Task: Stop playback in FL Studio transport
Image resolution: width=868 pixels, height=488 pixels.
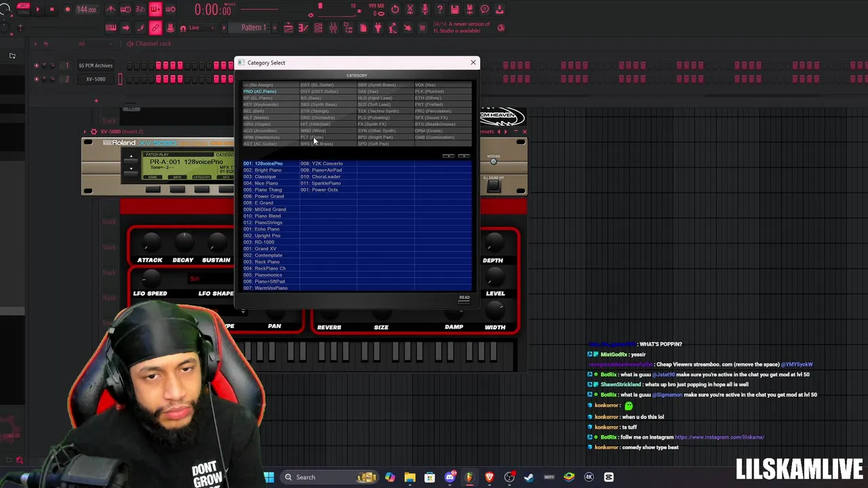Action: pos(52,9)
